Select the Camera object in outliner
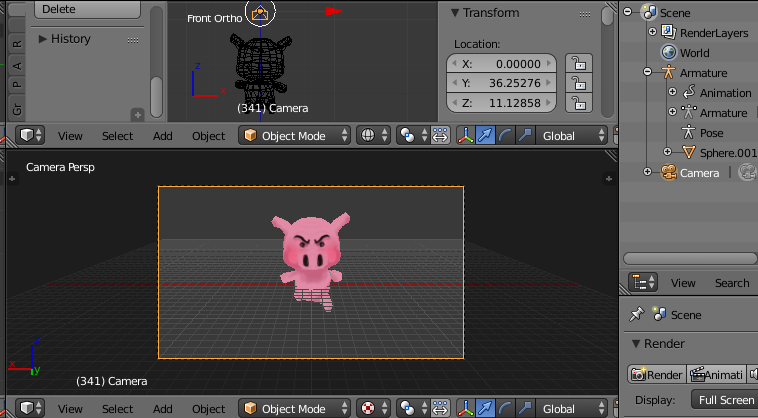 pos(699,173)
